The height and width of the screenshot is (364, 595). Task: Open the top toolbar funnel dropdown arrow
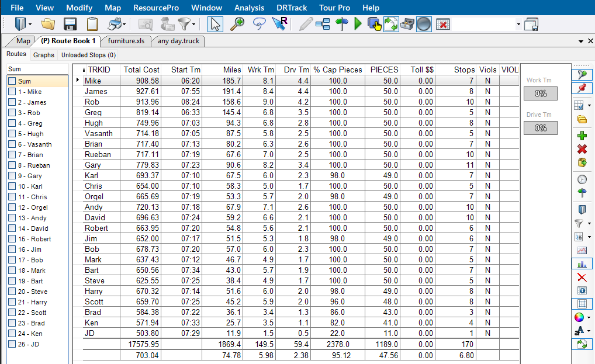click(x=193, y=25)
